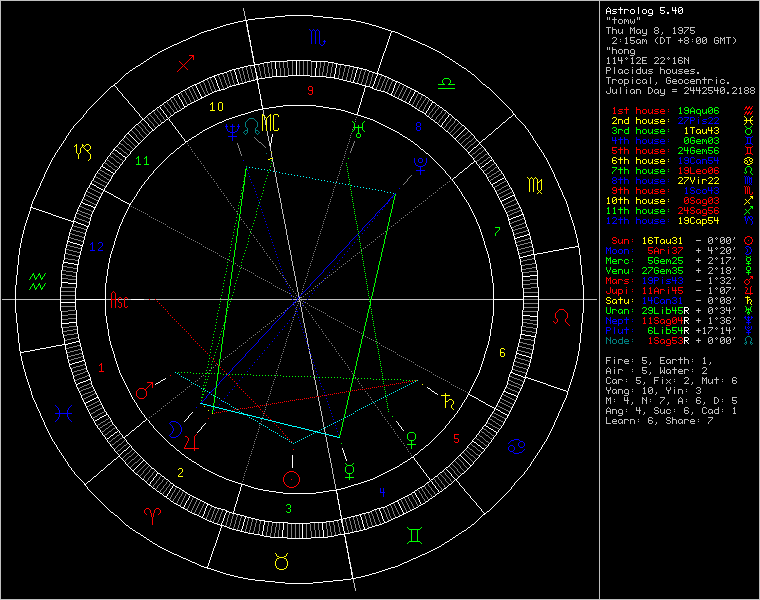Select the Neptune glyph in the chart wheel

coord(233,131)
